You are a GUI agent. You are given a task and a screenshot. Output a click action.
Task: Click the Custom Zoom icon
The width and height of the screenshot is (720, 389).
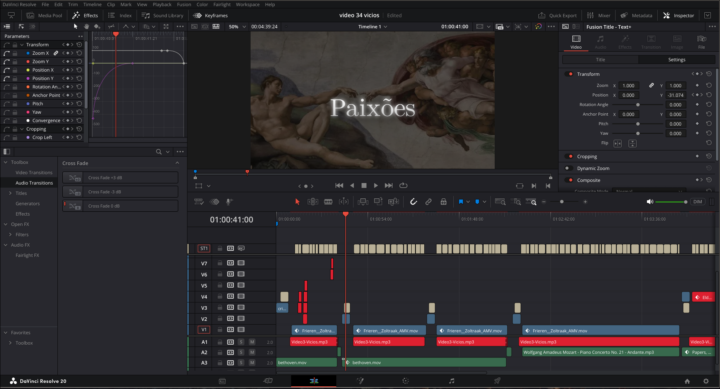532,202
